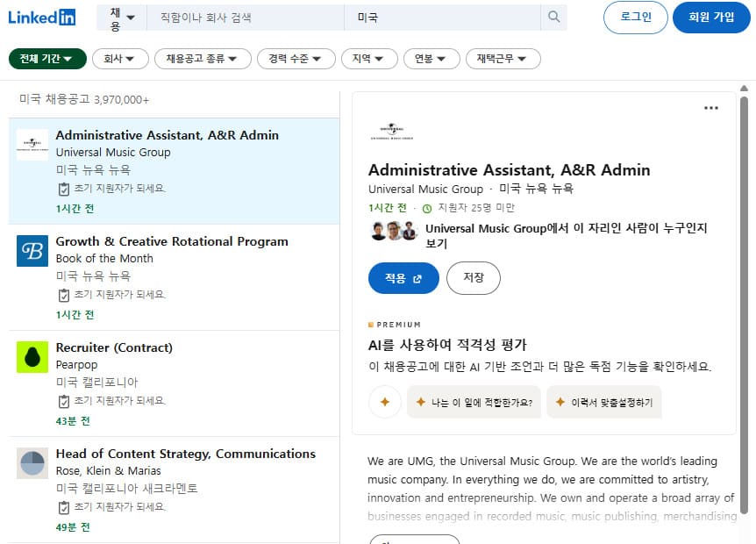Open the 재택근무 remote filter

[x=503, y=59]
